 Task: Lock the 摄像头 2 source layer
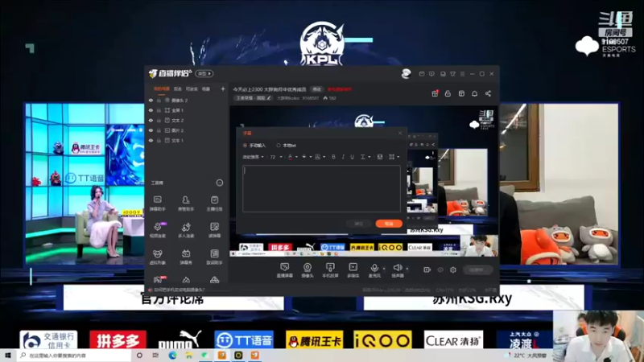point(159,100)
